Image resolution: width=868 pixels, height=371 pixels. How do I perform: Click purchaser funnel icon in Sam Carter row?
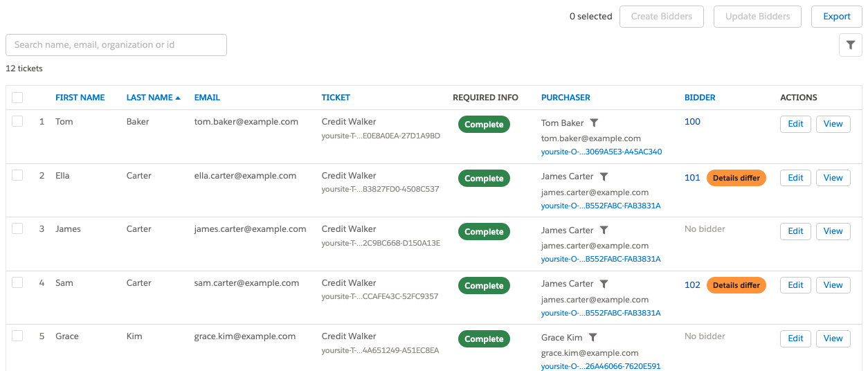click(604, 284)
